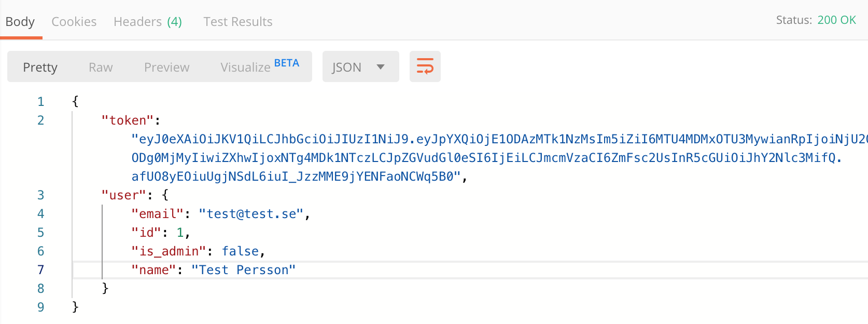Select the Raw view mode

click(x=101, y=67)
